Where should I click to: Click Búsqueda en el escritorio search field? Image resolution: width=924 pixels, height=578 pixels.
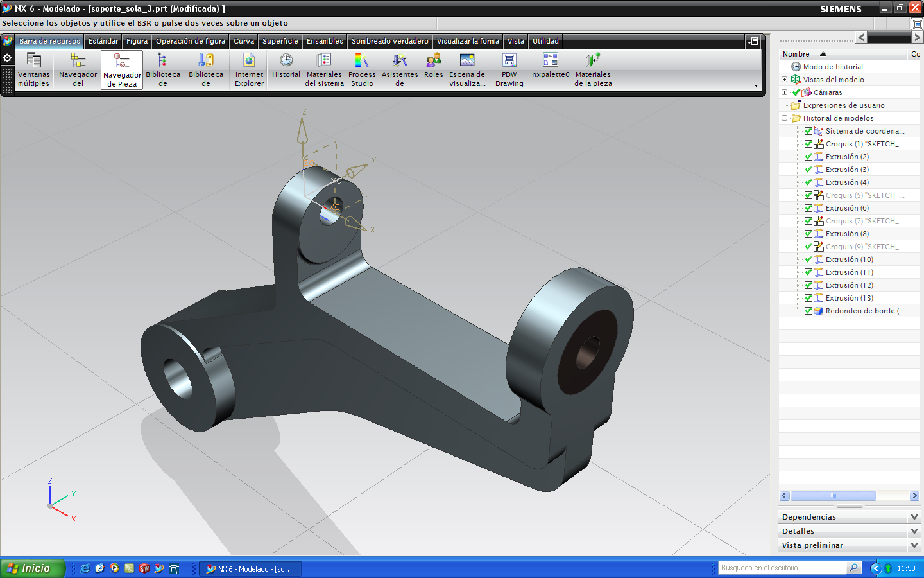coord(782,568)
